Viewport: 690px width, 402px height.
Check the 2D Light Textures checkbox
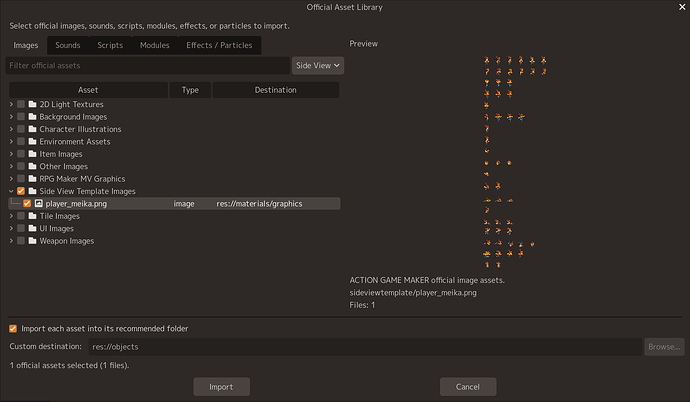(21, 104)
